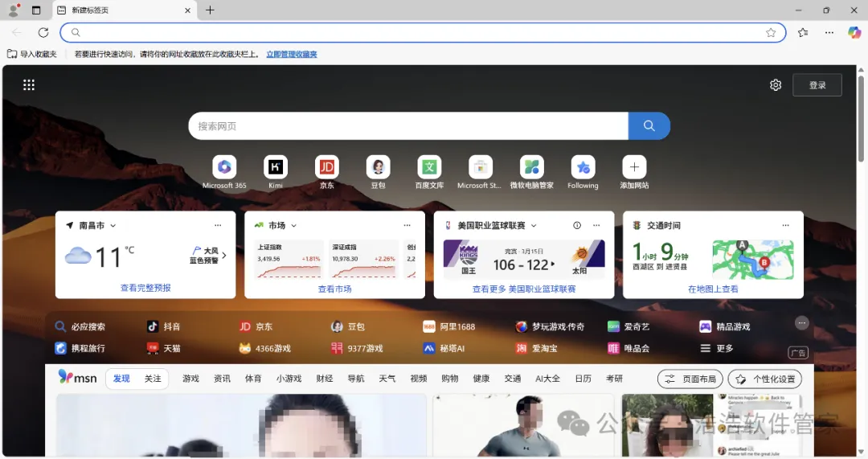Open the 抖音 quick link

click(x=164, y=326)
